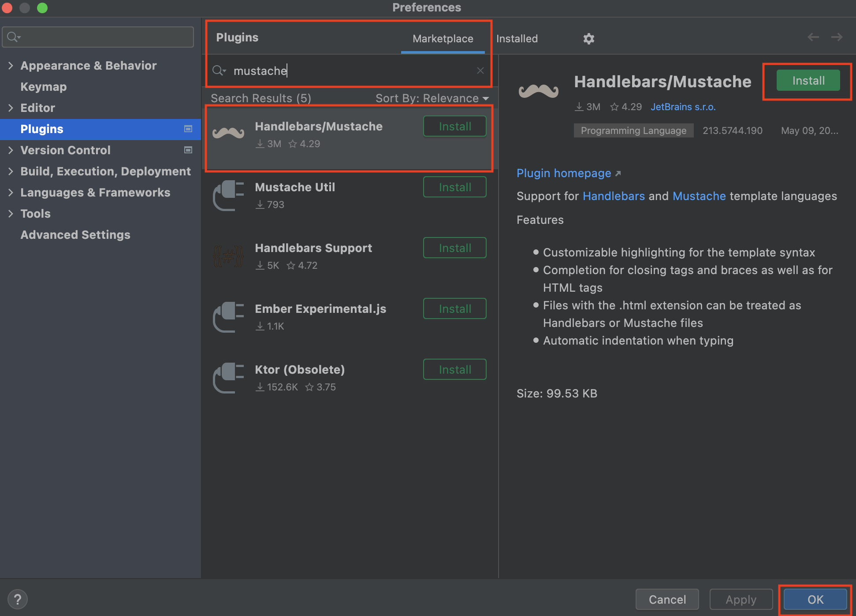The image size is (856, 616).
Task: Switch to the Installed tab
Action: click(x=517, y=39)
